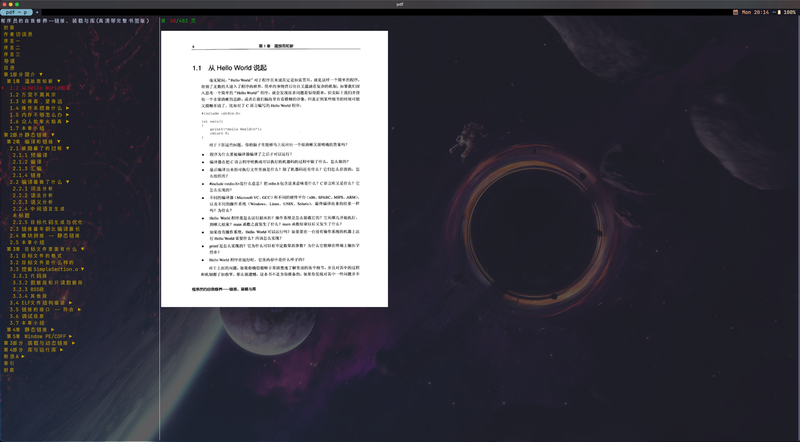800x442 pixels.
Task: Collapse the 第2章 编译和链接 arrow
Action: (x=59, y=142)
